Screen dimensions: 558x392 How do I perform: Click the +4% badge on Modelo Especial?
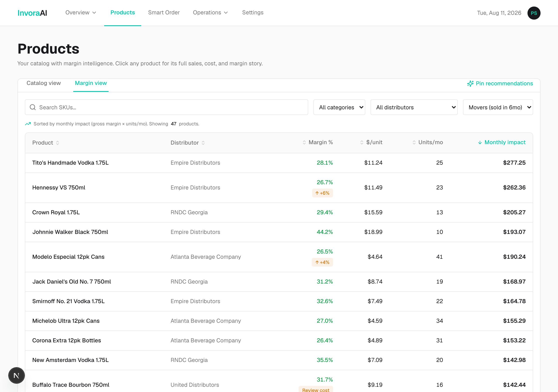tap(323, 262)
